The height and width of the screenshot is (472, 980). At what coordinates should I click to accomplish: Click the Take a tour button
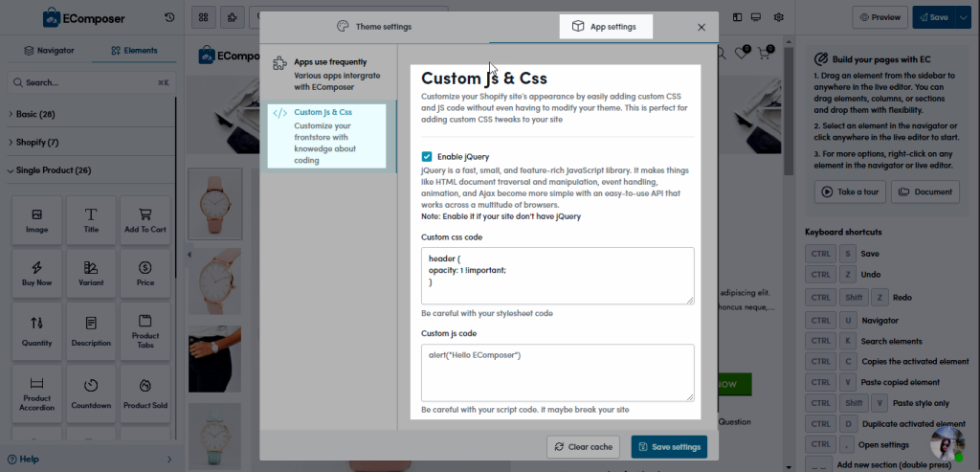click(x=850, y=191)
